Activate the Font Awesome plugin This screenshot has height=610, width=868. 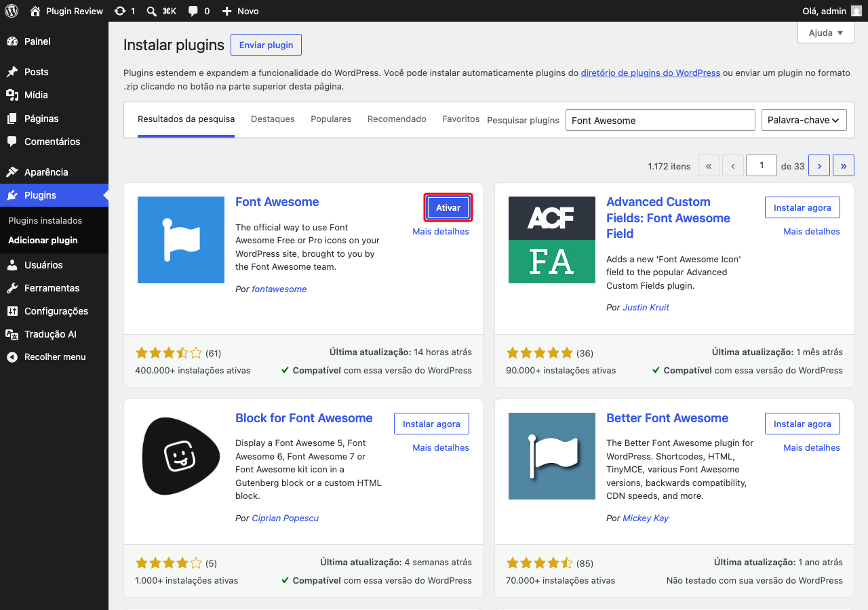pyautogui.click(x=448, y=207)
